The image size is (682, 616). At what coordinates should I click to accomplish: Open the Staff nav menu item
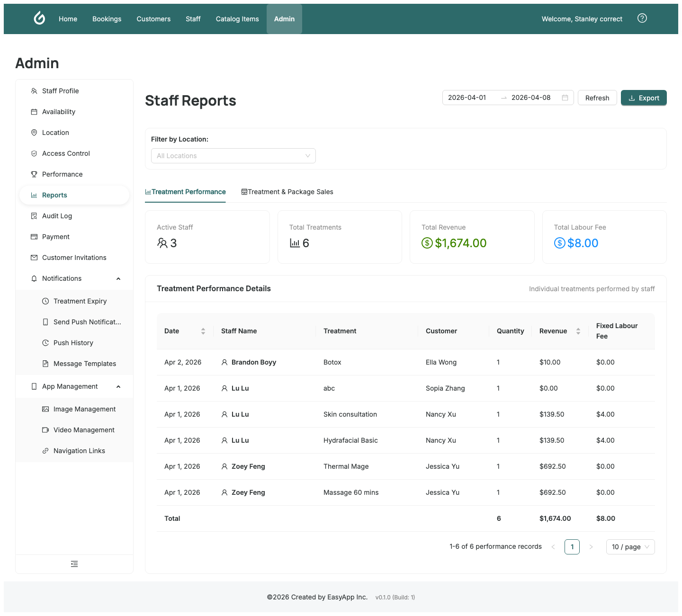click(x=193, y=19)
